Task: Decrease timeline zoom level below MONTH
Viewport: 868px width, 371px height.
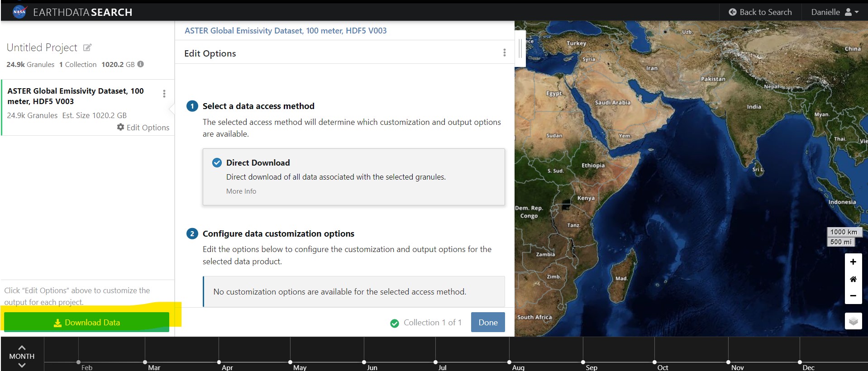Action: [22, 365]
